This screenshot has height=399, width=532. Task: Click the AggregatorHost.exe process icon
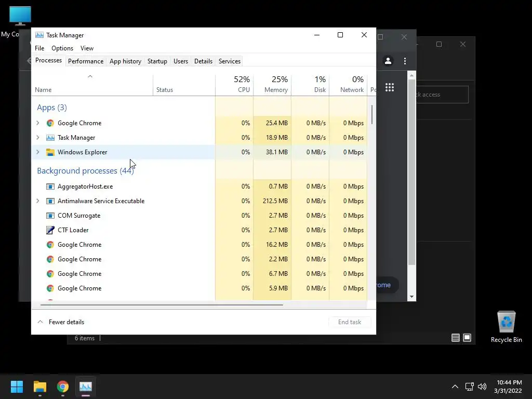tap(50, 187)
